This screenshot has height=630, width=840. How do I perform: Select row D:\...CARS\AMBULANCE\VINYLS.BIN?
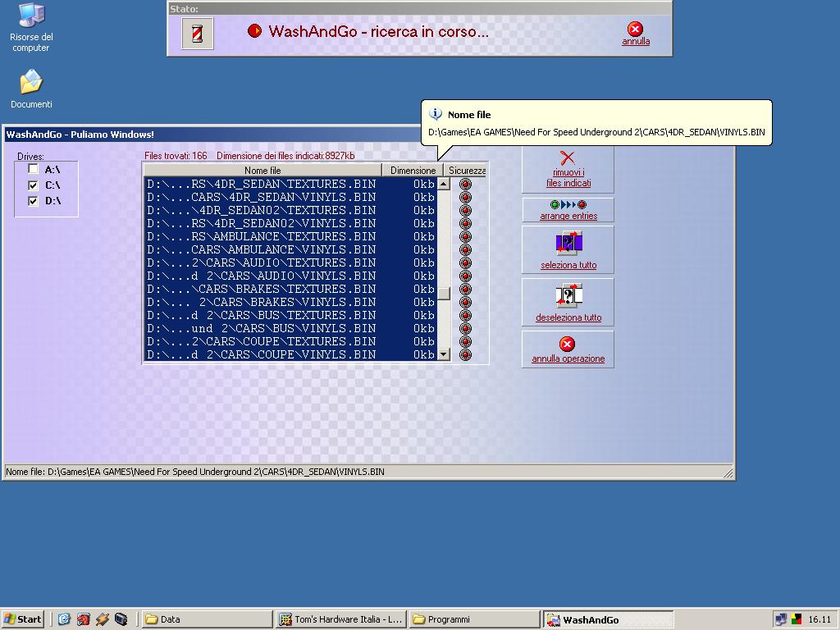click(291, 249)
